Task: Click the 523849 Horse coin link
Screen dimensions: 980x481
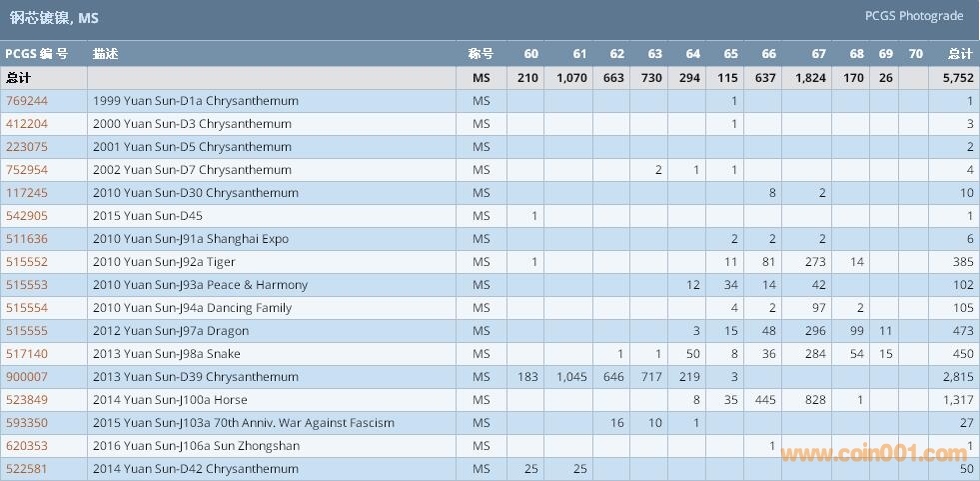Action: pyautogui.click(x=27, y=400)
